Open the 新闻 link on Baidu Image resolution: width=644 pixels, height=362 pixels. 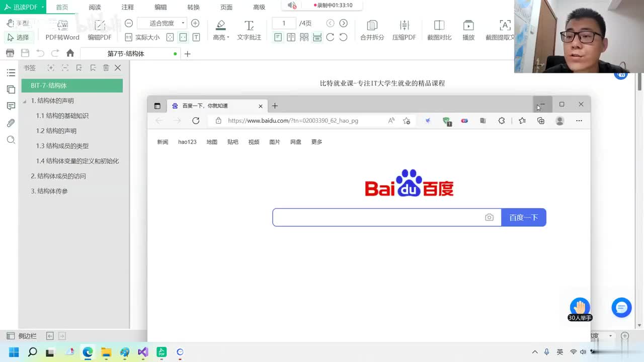[163, 142]
